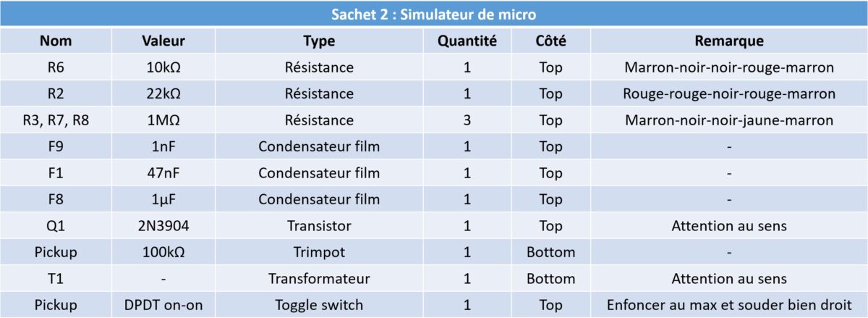The image size is (868, 318).
Task: Select the 1µF value cell
Action: 163,200
